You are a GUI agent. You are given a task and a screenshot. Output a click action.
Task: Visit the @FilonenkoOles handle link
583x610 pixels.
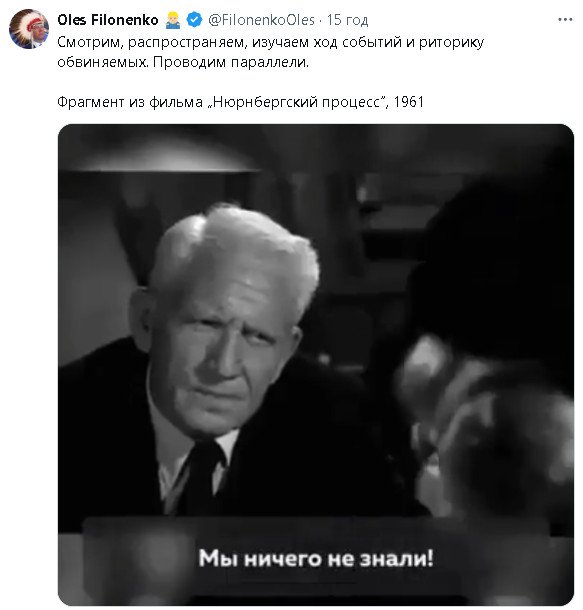[261, 20]
